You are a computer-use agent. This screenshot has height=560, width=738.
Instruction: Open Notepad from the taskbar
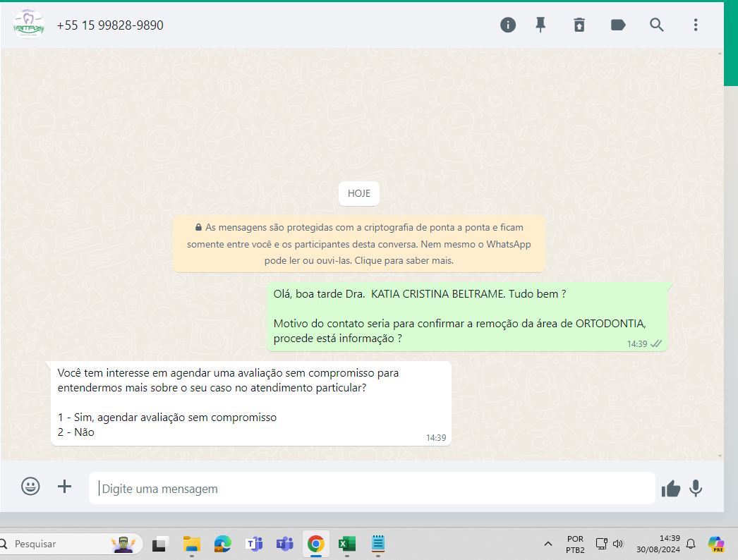click(378, 544)
